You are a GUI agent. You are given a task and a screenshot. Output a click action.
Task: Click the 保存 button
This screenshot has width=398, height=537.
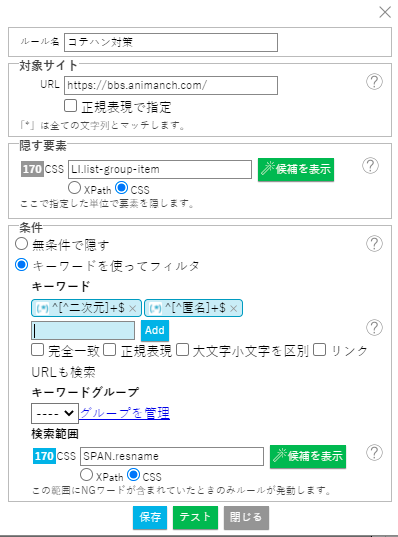(150, 517)
